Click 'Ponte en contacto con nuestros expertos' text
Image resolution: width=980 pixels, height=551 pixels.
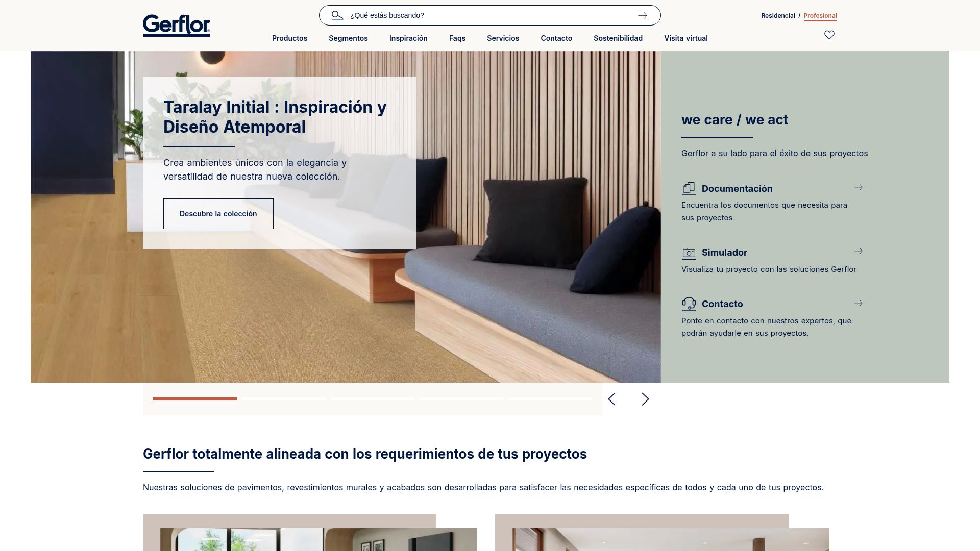[766, 327]
